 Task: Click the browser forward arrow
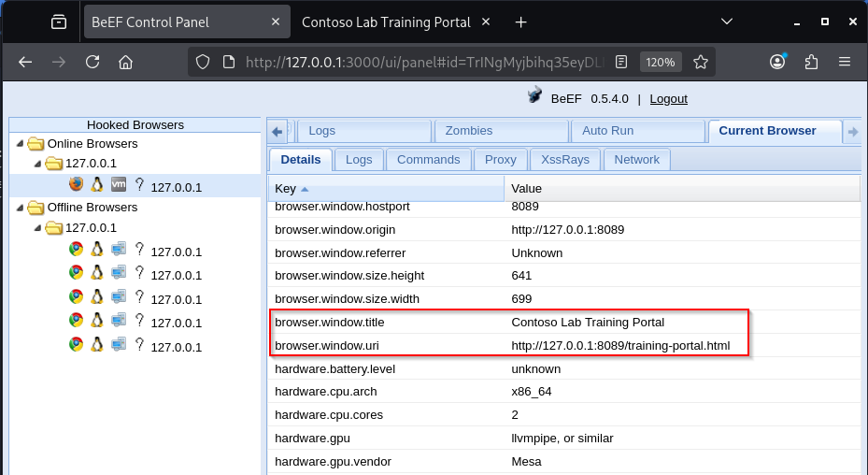59,62
